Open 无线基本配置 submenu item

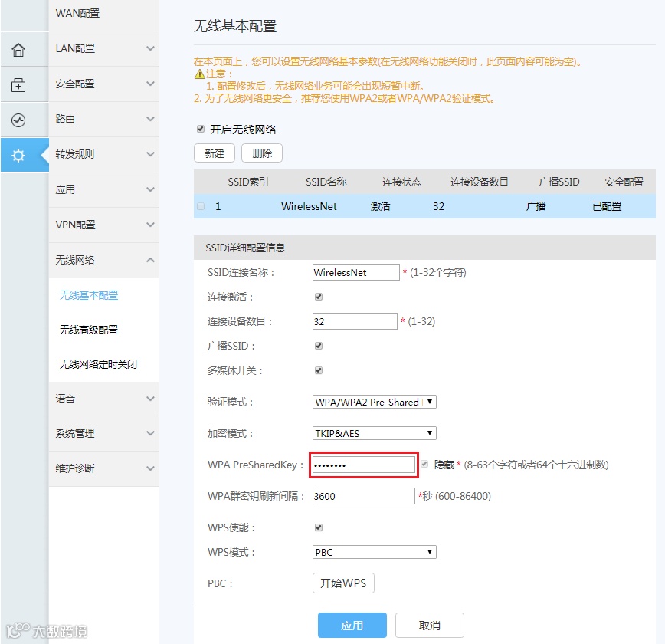pos(89,295)
